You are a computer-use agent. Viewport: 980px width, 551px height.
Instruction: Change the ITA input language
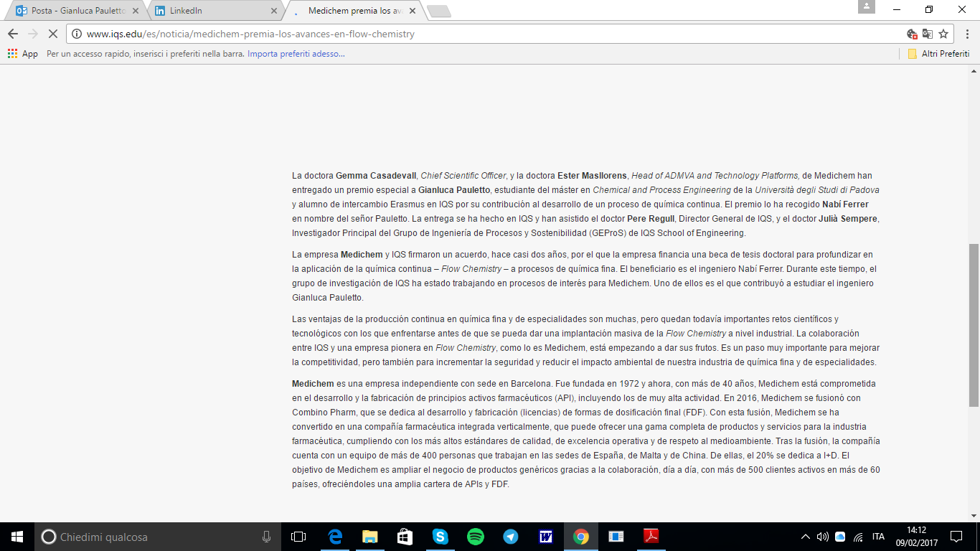coord(878,537)
